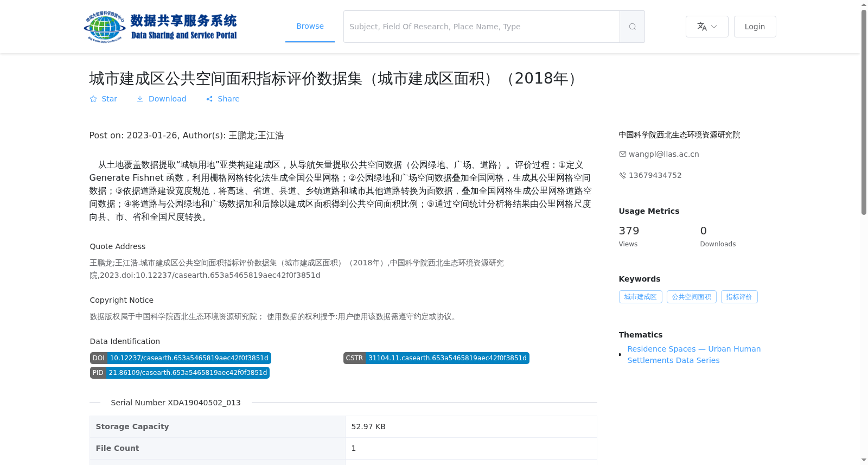Click the 379 Views metric

[x=629, y=237]
